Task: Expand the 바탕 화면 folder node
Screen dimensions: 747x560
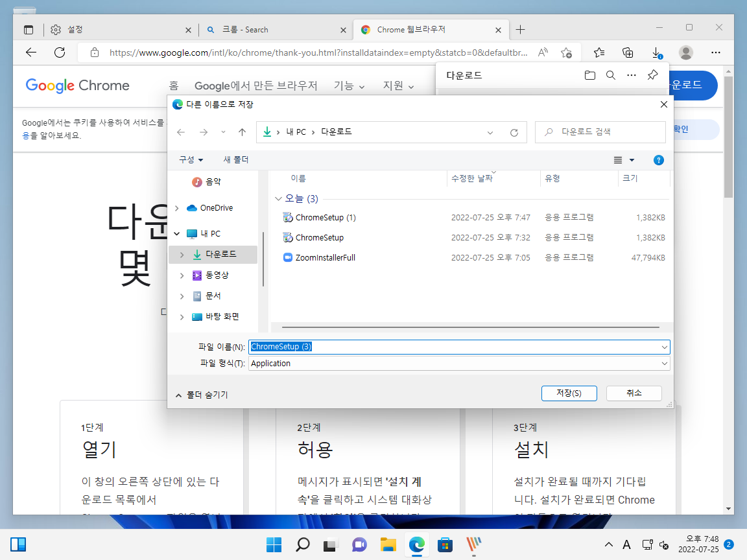Action: coord(182,317)
